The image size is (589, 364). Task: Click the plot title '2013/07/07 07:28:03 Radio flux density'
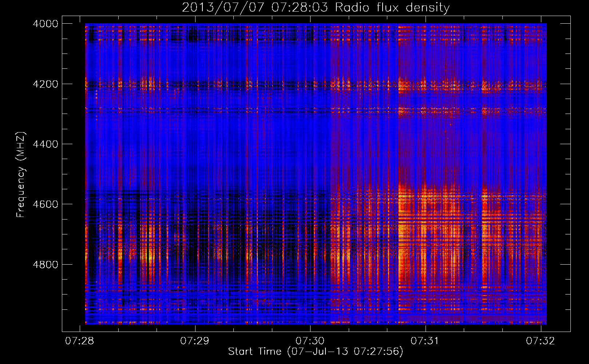pyautogui.click(x=316, y=8)
